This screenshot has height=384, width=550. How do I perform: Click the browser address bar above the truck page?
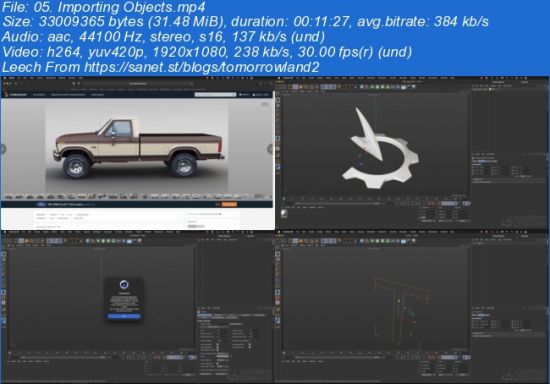point(137,83)
